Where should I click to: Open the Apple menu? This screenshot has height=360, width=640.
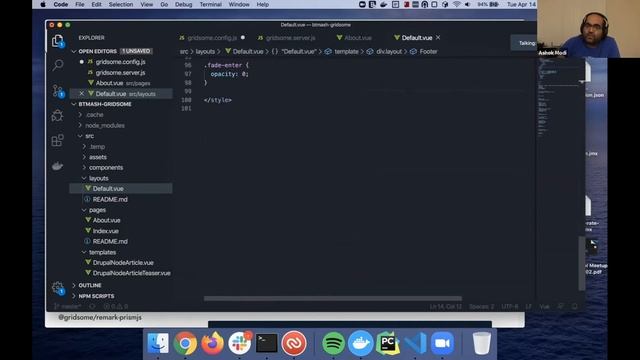43,4
